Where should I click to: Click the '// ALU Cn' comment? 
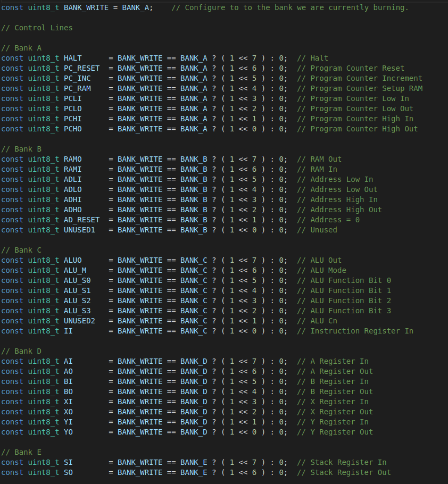[317, 321]
